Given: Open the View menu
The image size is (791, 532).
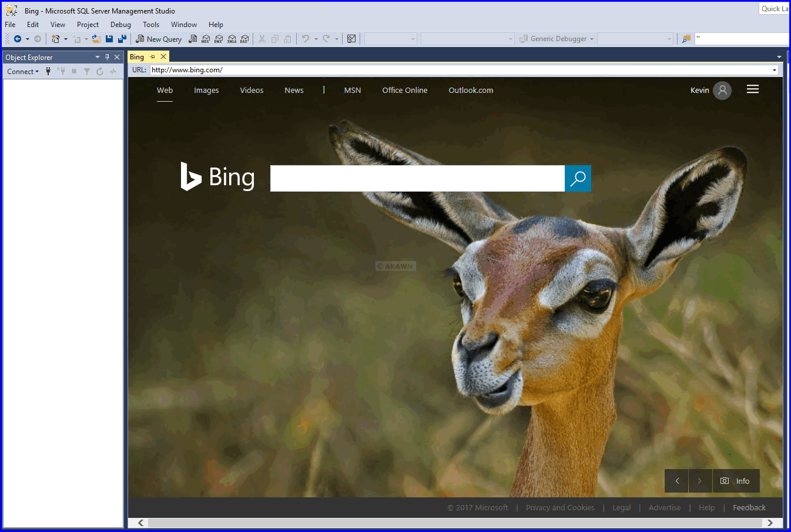Looking at the screenshot, I should coord(58,25).
